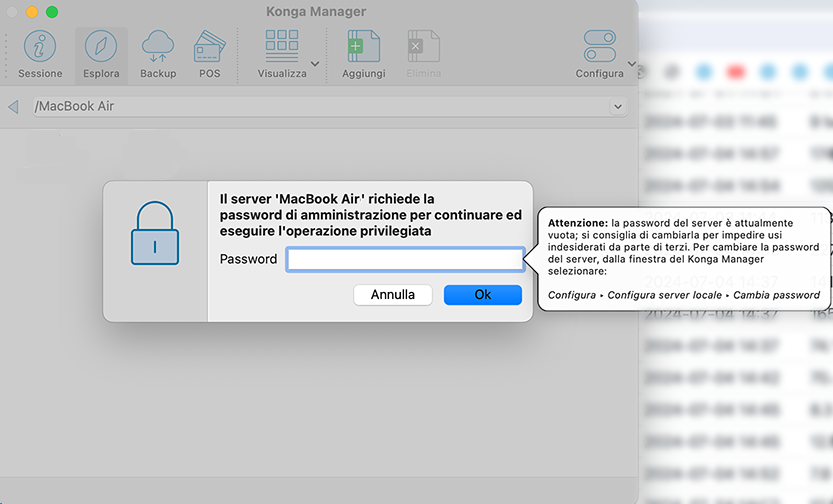
Task: Open the Backup cloud icon
Action: pyautogui.click(x=158, y=47)
